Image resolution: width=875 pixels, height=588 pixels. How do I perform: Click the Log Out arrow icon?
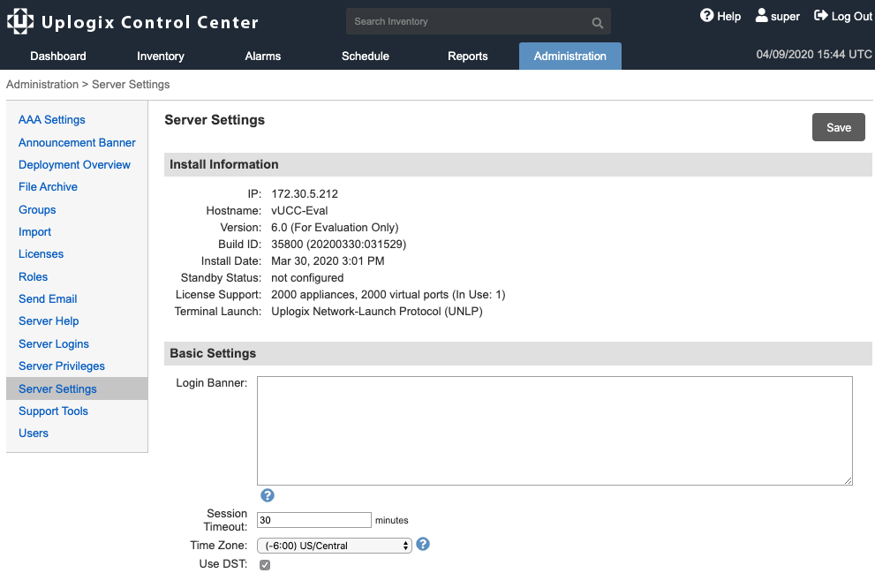click(x=821, y=16)
